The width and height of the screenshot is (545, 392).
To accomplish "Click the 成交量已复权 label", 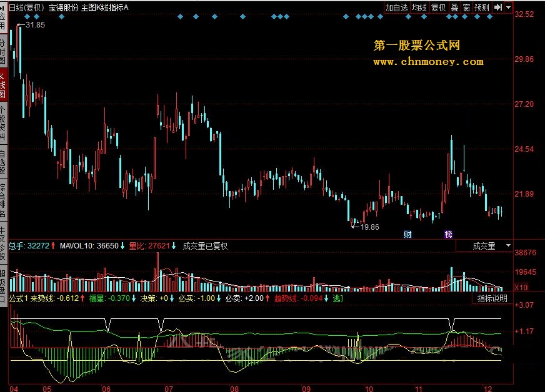I will (205, 246).
